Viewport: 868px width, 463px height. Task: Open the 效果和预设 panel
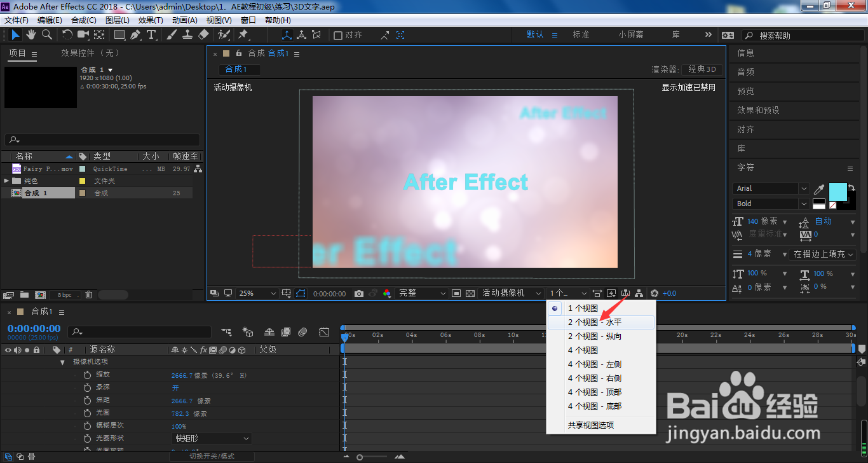[x=758, y=110]
